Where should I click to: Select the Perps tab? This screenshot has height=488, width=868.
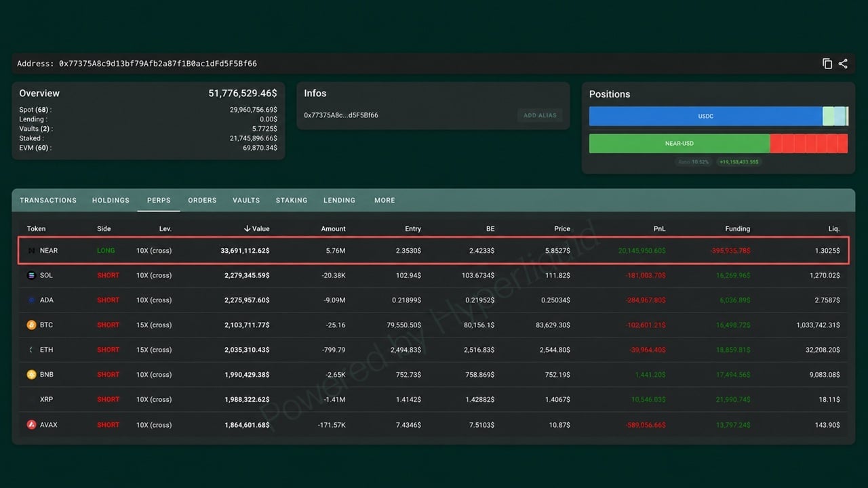tap(159, 200)
